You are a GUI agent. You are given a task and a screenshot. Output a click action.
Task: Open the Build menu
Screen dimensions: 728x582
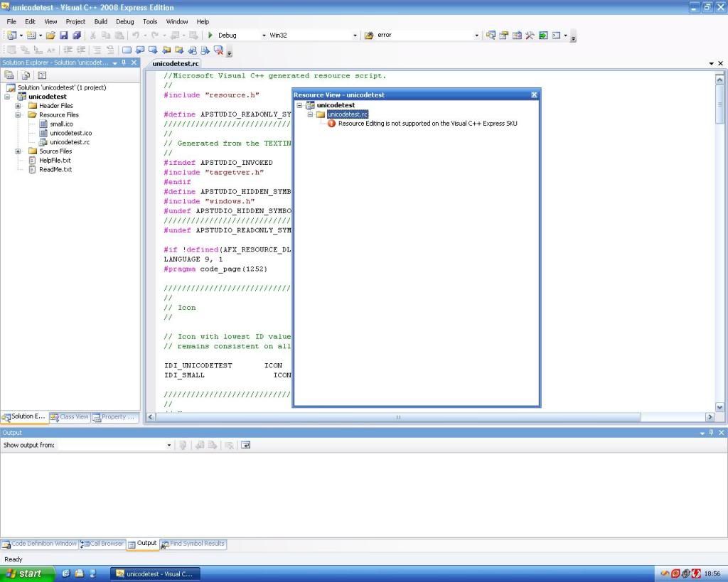101,22
